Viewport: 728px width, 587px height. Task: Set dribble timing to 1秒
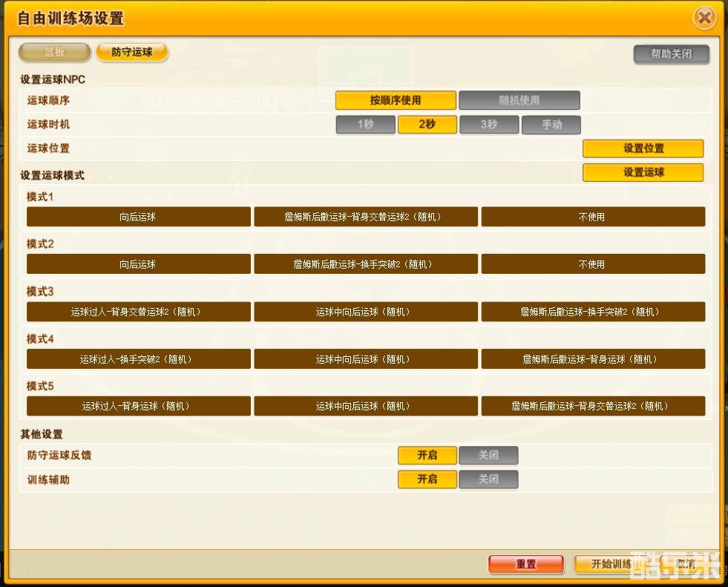tap(365, 125)
